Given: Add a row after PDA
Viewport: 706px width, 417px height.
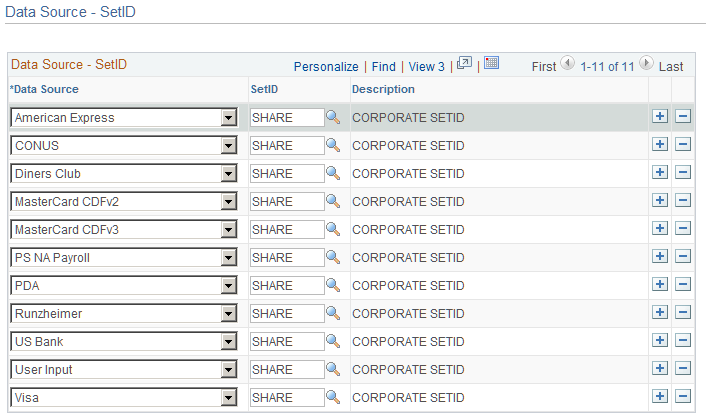Looking at the screenshot, I should click(660, 284).
